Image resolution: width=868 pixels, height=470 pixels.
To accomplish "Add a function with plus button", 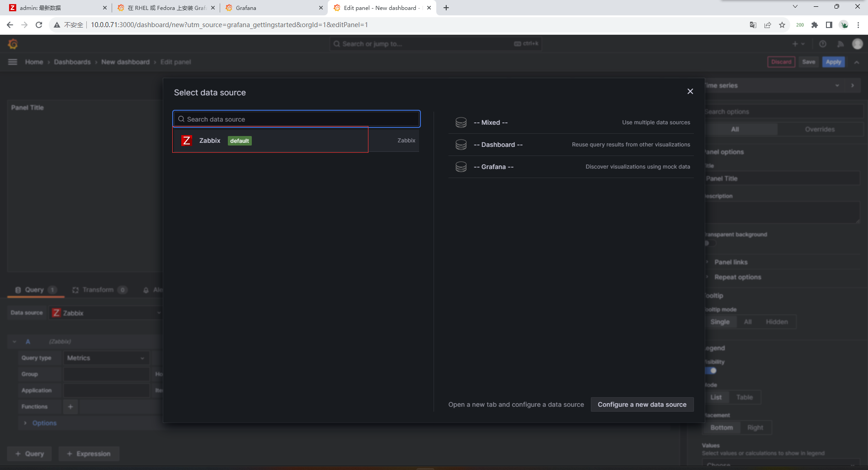I will [x=71, y=407].
